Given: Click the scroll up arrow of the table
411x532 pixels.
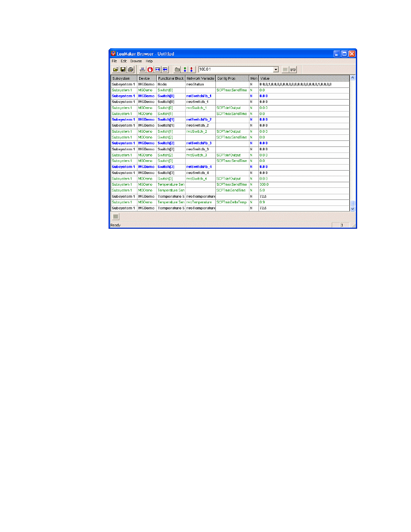Looking at the screenshot, I should pyautogui.click(x=352, y=78).
